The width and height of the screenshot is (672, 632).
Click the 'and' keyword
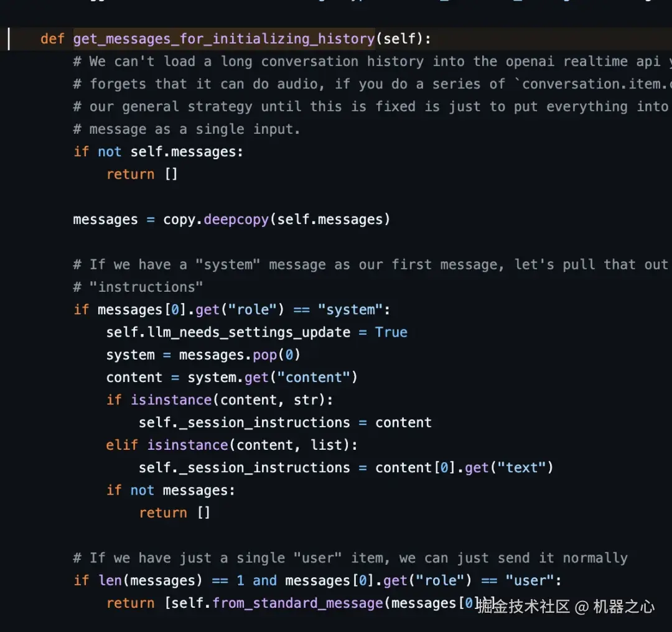(x=264, y=581)
